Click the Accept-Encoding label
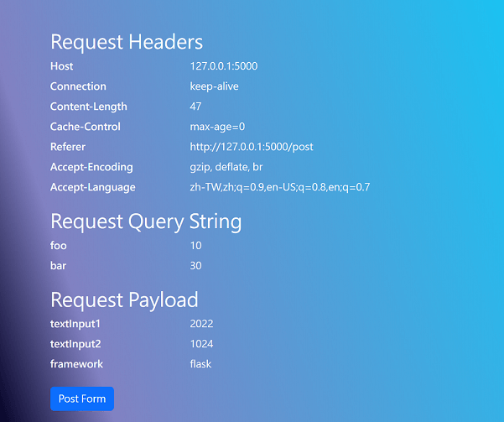 (91, 167)
